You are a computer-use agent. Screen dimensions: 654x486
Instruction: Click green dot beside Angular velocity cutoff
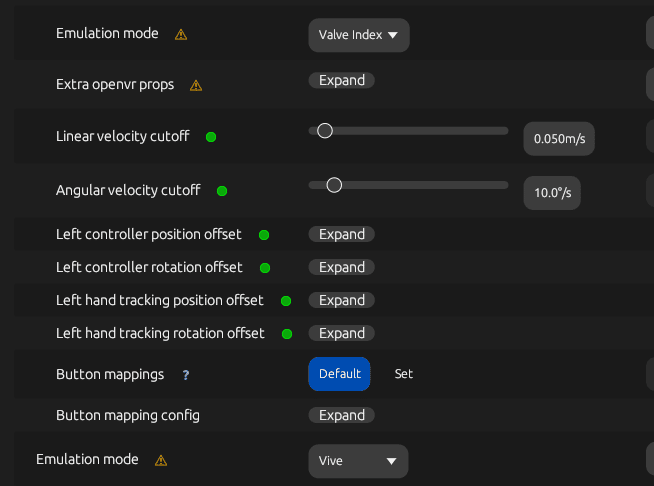pyautogui.click(x=222, y=191)
